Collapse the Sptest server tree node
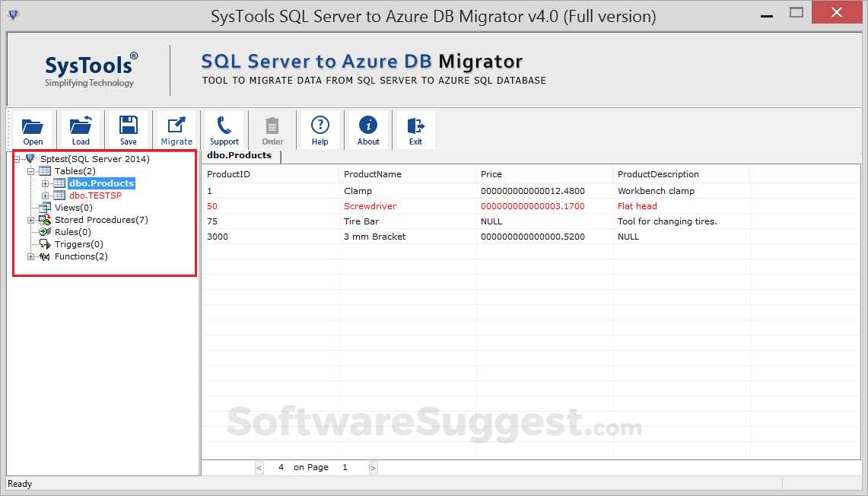The image size is (868, 496). [x=17, y=159]
